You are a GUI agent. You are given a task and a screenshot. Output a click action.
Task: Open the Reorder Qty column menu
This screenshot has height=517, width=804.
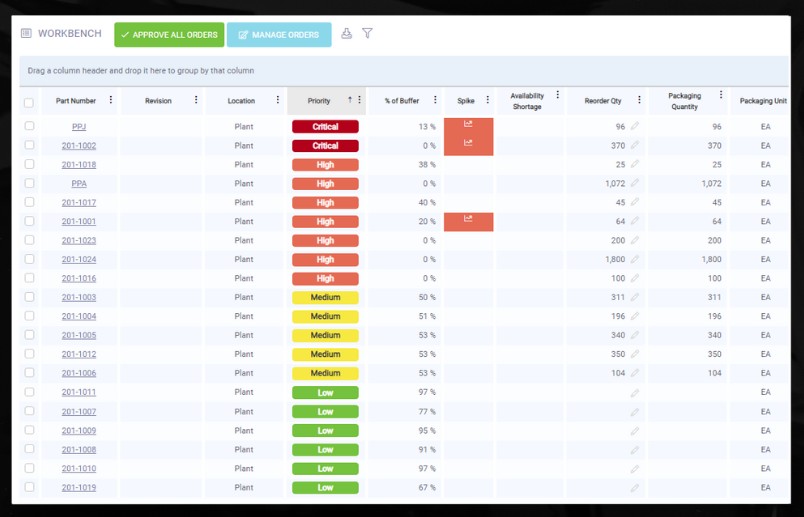(639, 100)
